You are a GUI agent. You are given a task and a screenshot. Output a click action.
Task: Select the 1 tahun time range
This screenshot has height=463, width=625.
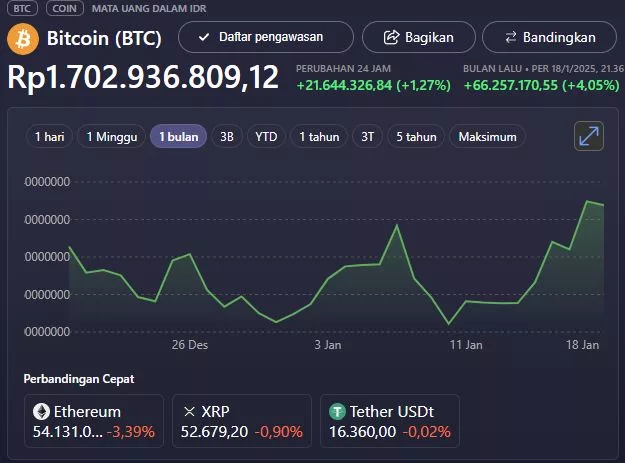coord(319,137)
